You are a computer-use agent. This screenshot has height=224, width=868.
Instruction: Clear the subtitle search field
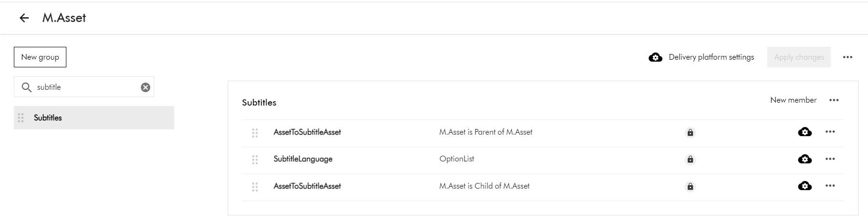click(146, 87)
